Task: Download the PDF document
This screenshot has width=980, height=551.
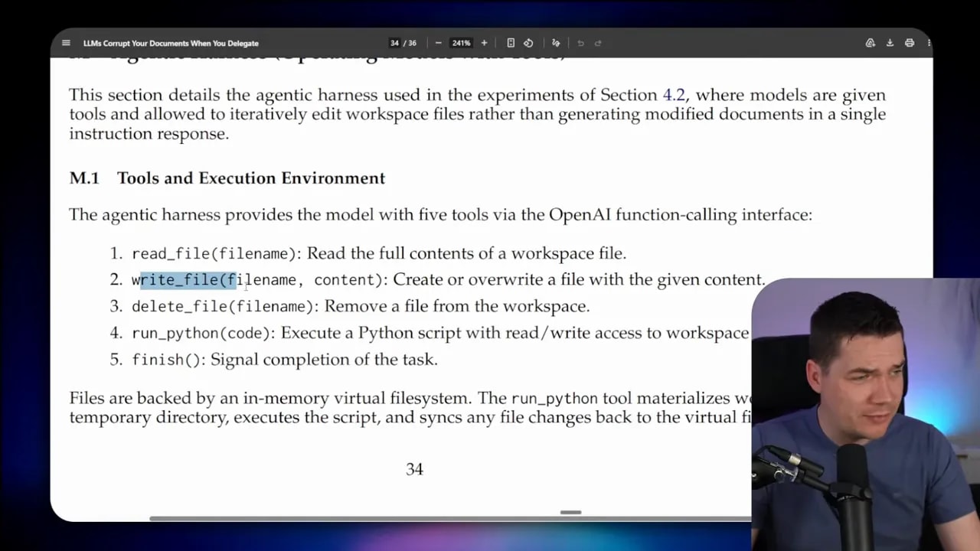Action: click(x=890, y=43)
